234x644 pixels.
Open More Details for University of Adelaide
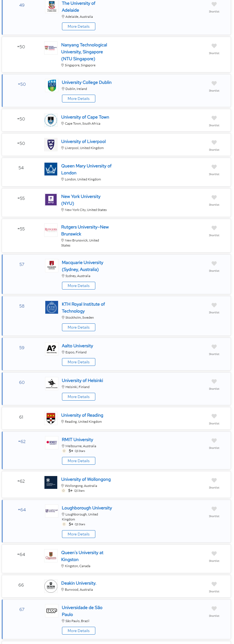(79, 26)
